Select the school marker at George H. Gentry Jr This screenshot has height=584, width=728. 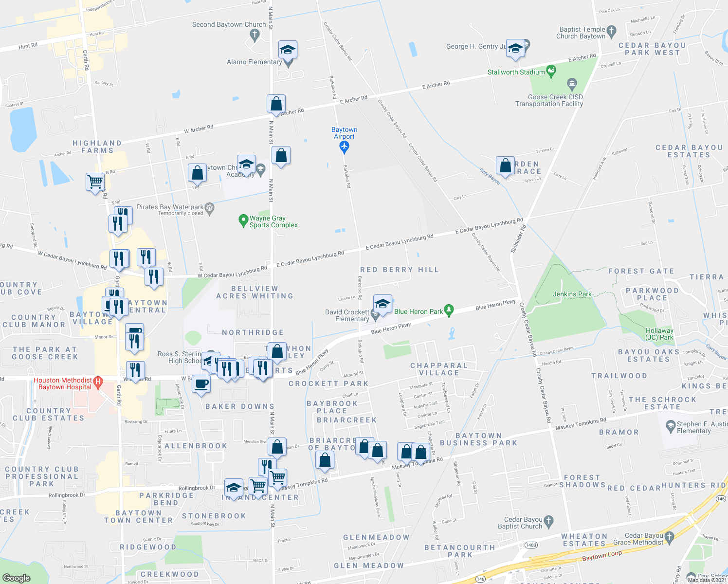pyautogui.click(x=515, y=48)
